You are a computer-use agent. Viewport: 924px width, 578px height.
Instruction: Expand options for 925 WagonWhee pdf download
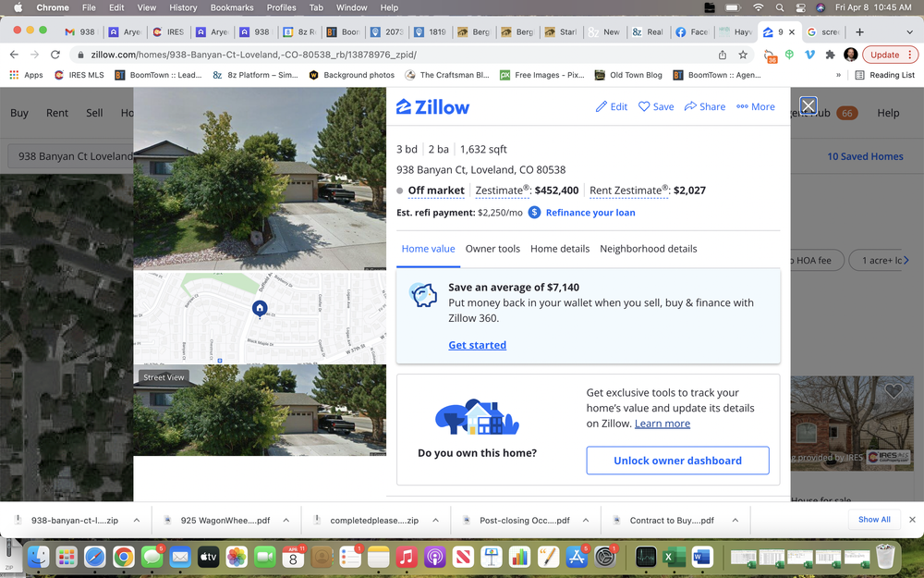(x=286, y=520)
